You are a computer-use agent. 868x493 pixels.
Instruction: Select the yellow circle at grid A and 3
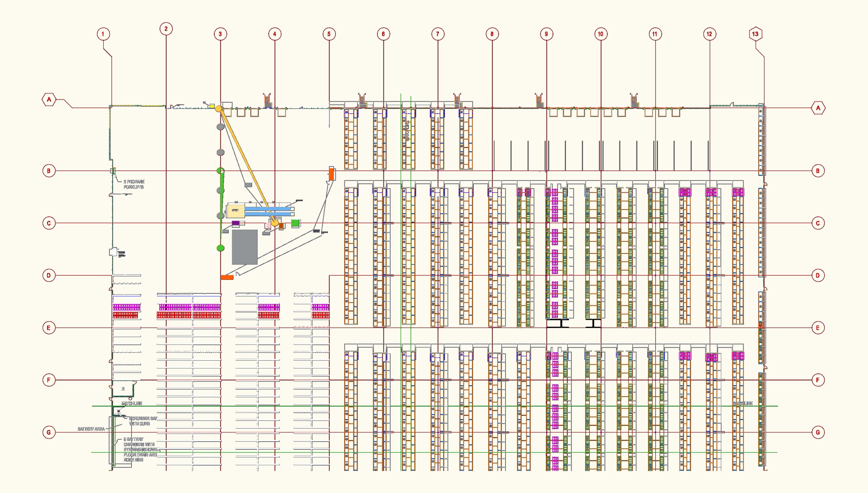[219, 109]
